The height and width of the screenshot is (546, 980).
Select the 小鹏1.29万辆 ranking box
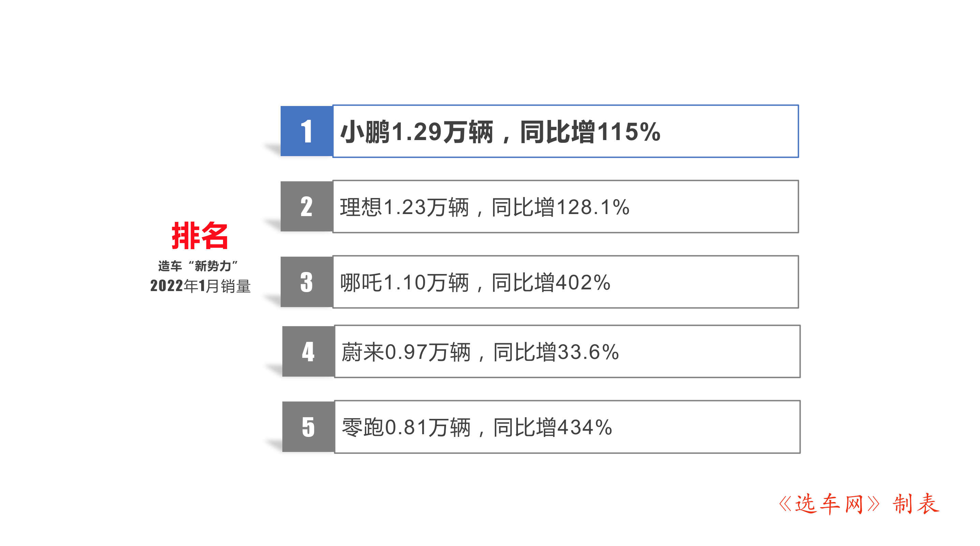(x=566, y=131)
